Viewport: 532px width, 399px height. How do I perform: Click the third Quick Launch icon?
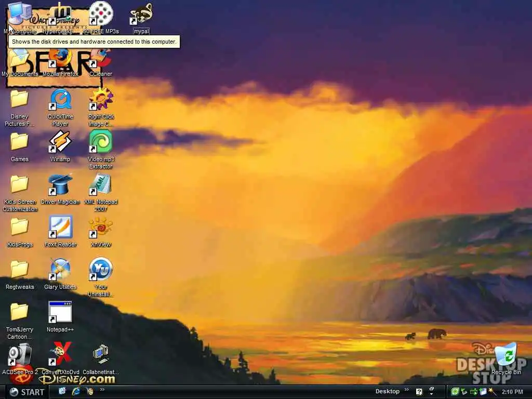[x=90, y=392]
